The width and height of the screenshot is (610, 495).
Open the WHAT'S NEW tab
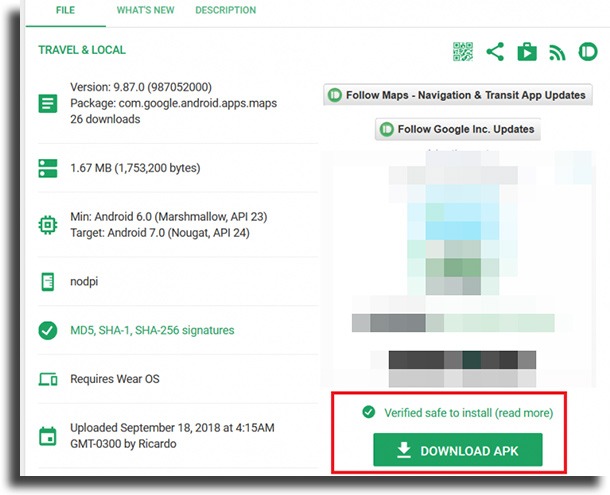tap(145, 11)
